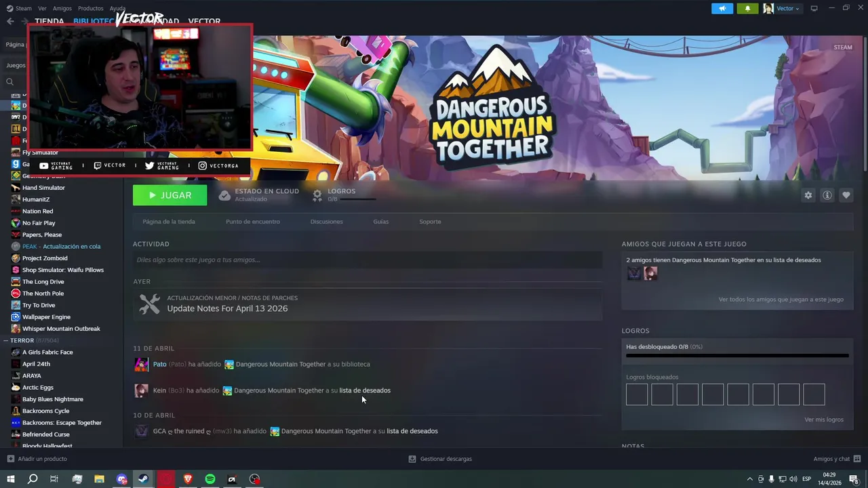868x488 pixels.
Task: Open Kein's lista de deseados link
Action: [x=365, y=390]
